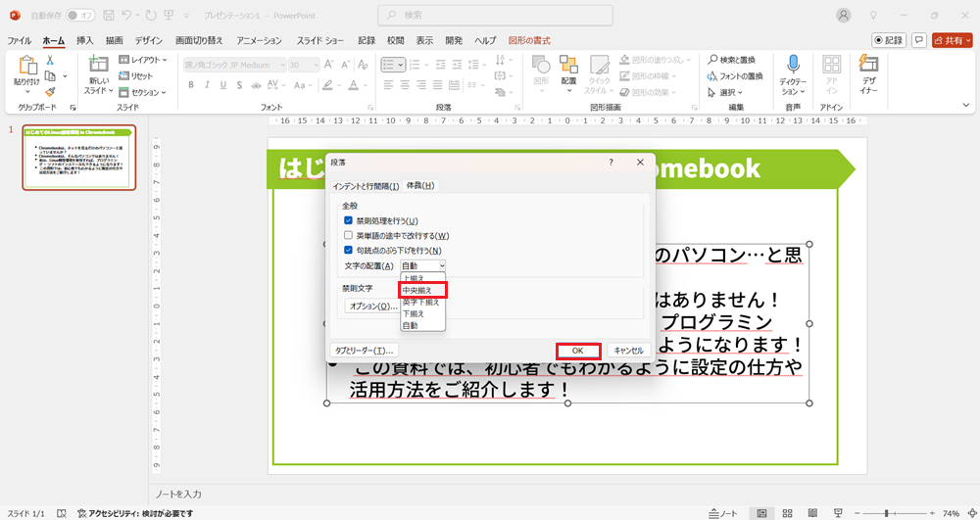Image resolution: width=980 pixels, height=520 pixels.
Task: Toggle Italic formatting icon
Action: click(207, 85)
